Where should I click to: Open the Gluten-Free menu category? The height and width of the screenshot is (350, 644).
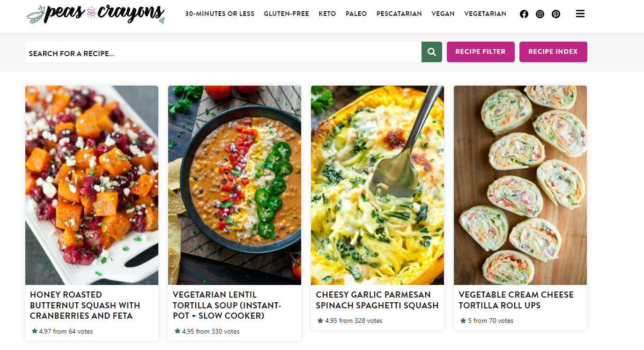point(286,14)
